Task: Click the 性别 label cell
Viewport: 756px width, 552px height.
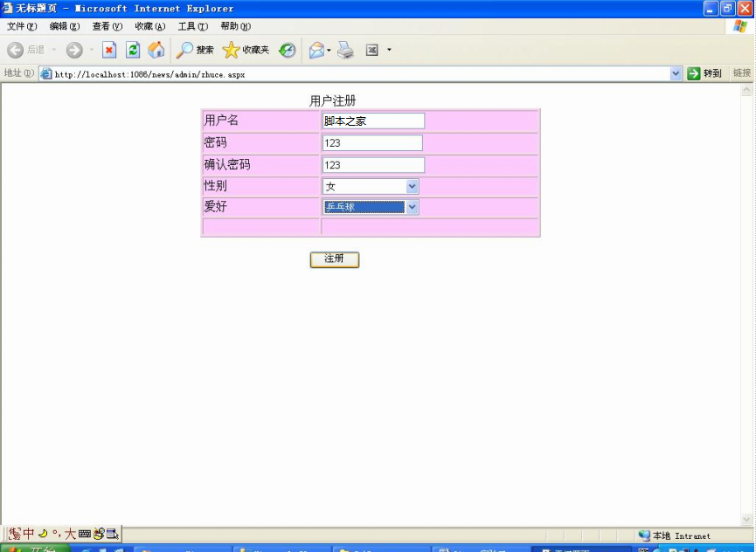Action: 260,186
